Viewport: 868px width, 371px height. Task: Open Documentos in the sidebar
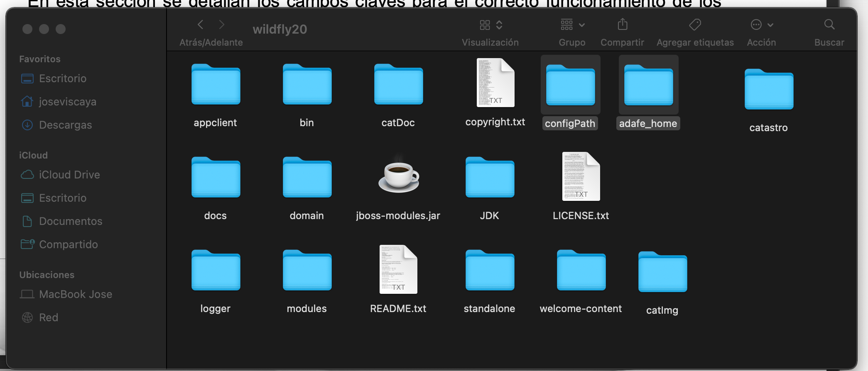(x=61, y=221)
